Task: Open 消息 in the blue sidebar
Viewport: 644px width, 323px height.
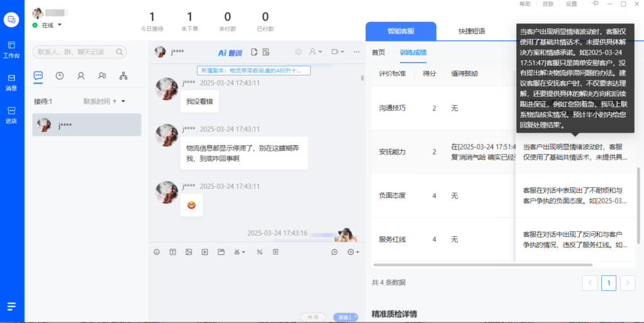Action: (x=11, y=82)
